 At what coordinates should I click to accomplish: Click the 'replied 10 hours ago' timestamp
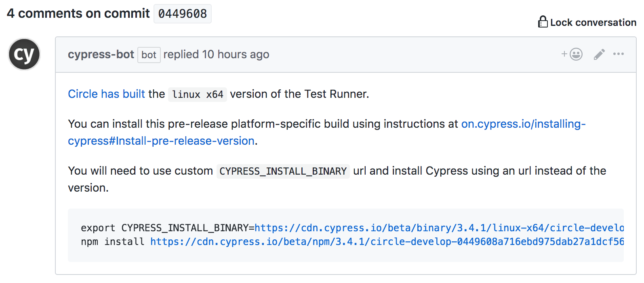[x=216, y=54]
